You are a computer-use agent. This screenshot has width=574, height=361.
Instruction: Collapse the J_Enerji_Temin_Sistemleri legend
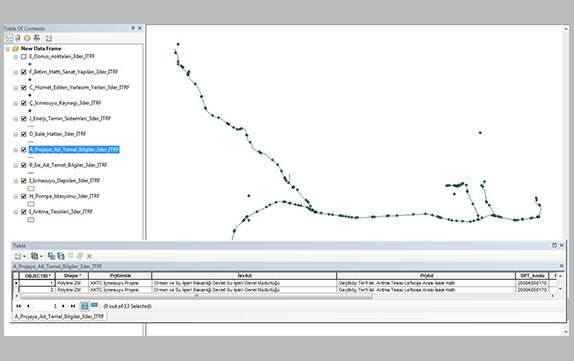click(x=16, y=119)
